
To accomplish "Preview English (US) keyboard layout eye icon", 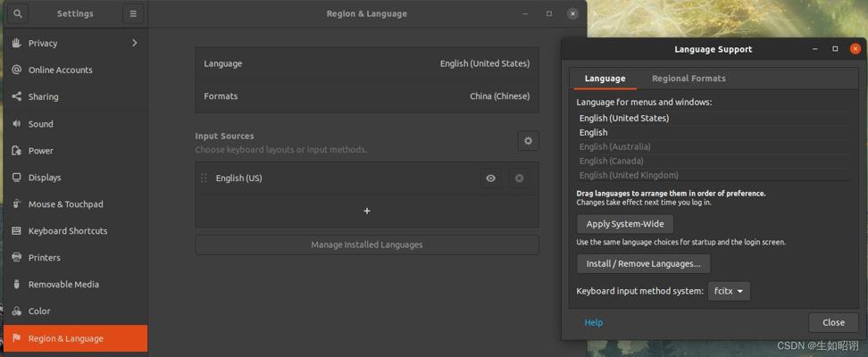I will [x=490, y=178].
